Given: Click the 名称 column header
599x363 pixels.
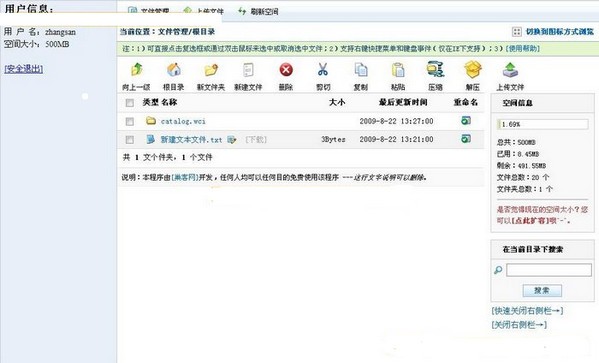Looking at the screenshot, I should tap(169, 102).
